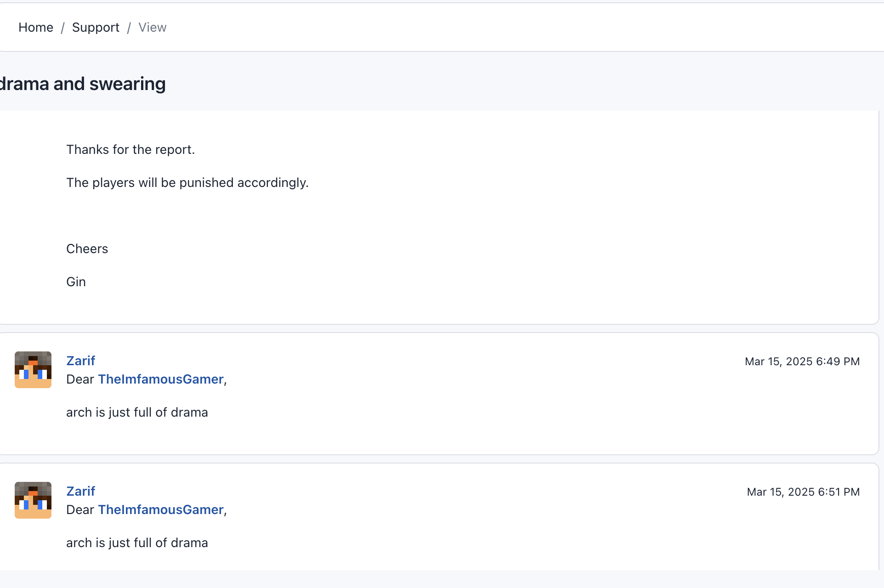
Task: Open Zarif's profile from 6:49 PM reply
Action: (81, 361)
